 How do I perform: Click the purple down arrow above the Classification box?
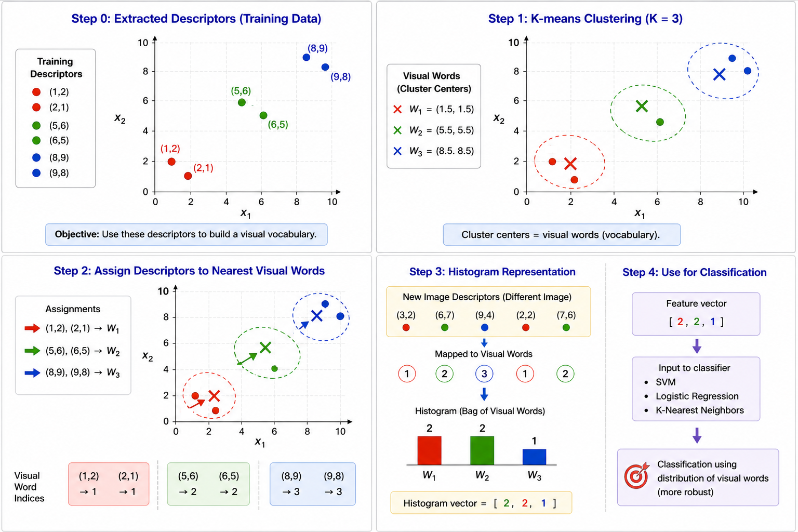click(x=697, y=435)
